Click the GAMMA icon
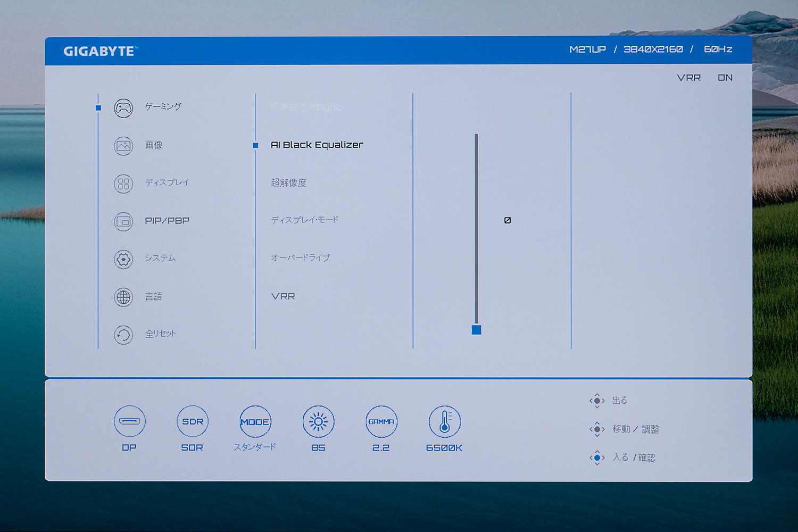The width and height of the screenshot is (798, 532). [381, 421]
